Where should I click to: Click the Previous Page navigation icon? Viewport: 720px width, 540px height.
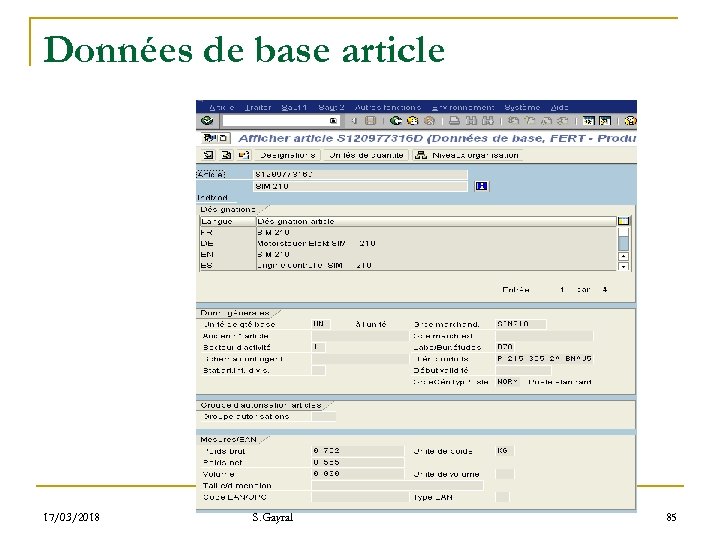(x=530, y=121)
